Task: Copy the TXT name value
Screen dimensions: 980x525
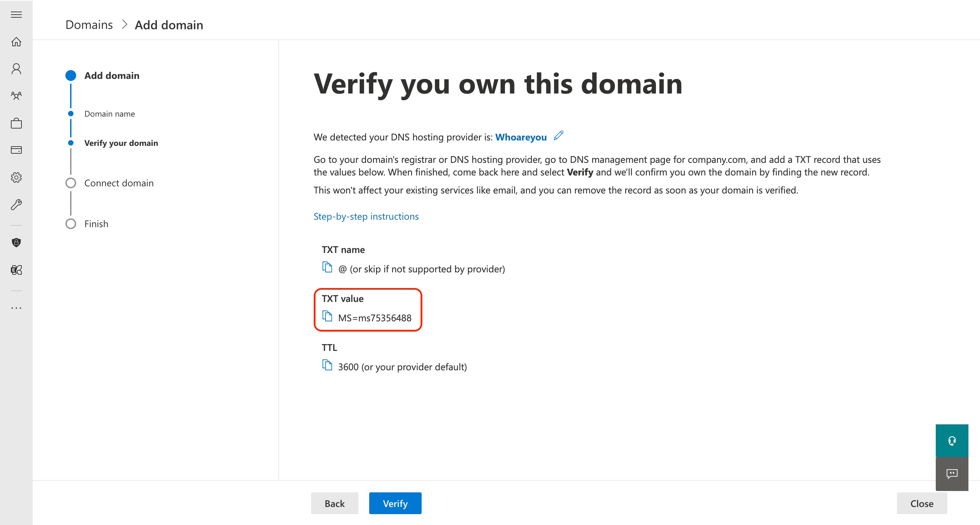Action: coord(327,267)
